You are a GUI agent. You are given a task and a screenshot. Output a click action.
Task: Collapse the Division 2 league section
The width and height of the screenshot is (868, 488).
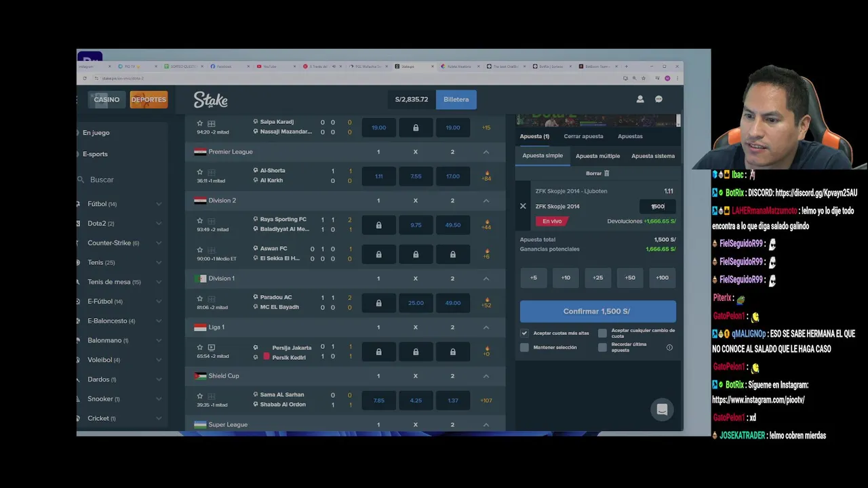486,201
